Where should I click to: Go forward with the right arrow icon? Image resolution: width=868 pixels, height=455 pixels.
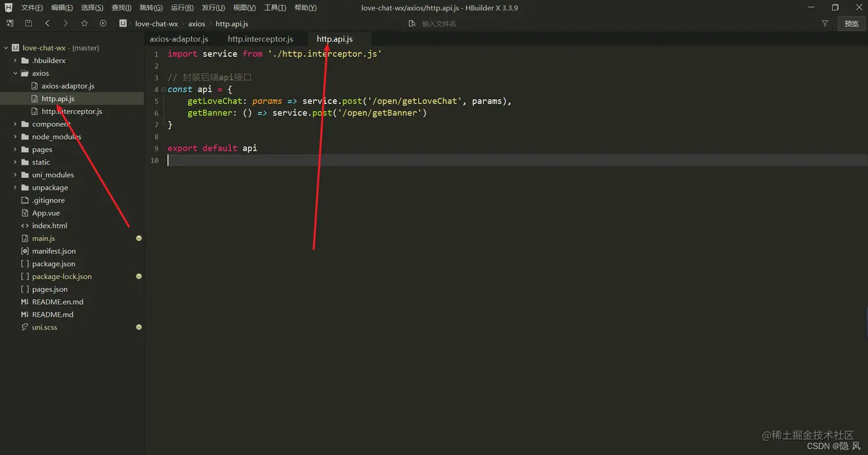[65, 24]
